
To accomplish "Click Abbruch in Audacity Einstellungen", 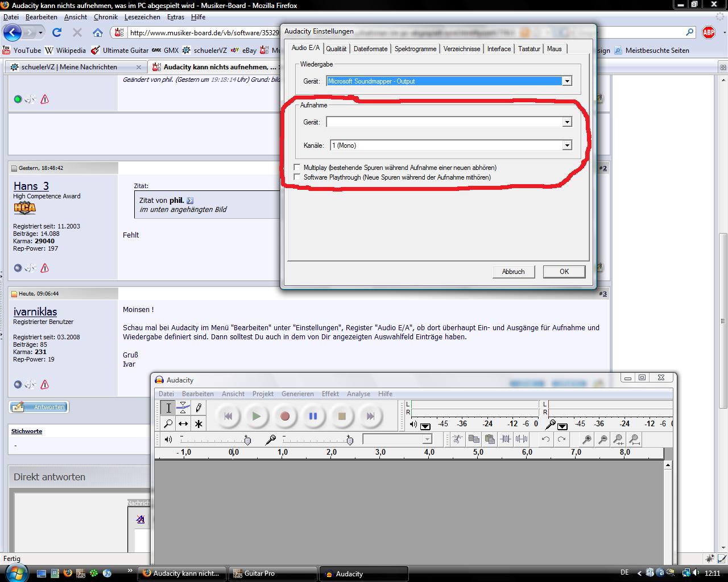I will [x=513, y=272].
